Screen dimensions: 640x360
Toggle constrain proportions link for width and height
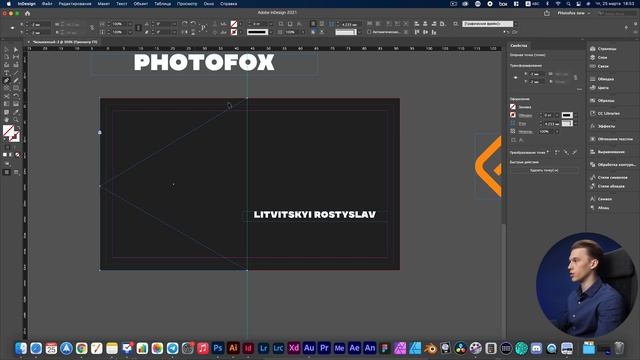(92, 28)
